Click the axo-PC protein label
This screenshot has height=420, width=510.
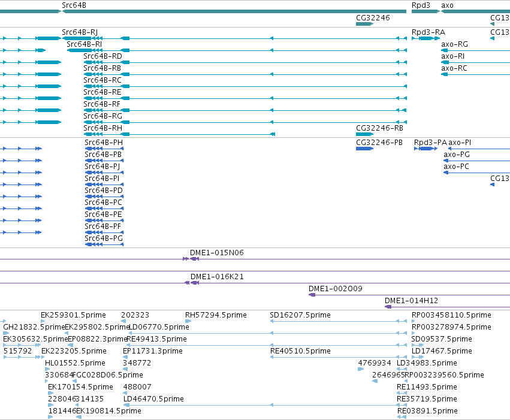[456, 167]
